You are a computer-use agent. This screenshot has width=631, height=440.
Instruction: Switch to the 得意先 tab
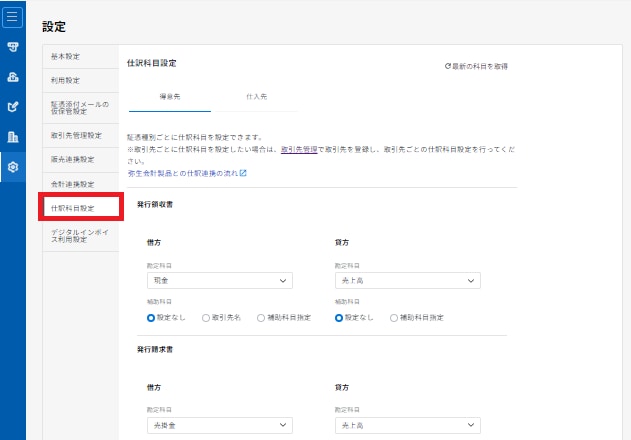[170, 98]
